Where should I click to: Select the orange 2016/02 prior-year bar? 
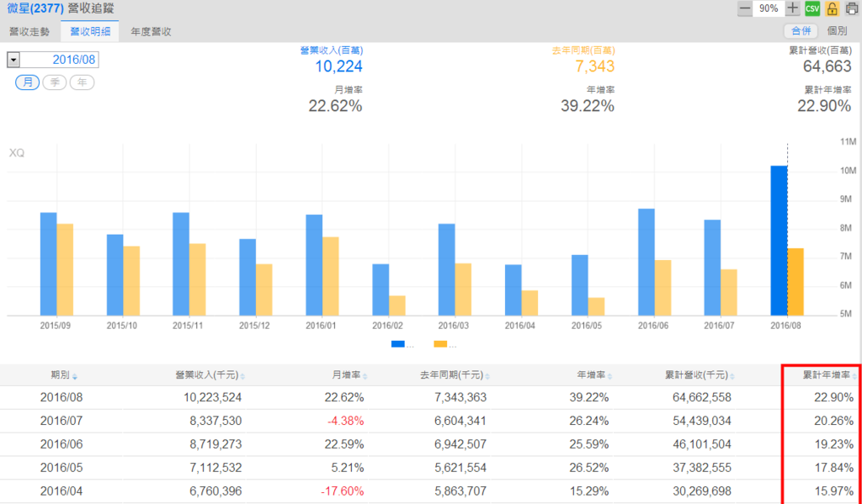point(397,305)
